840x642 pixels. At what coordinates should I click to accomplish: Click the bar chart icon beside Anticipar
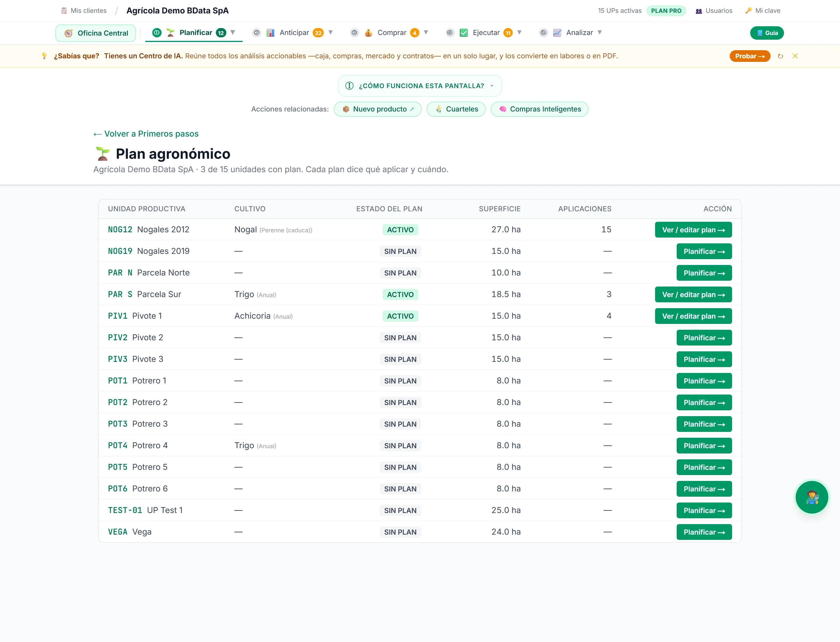pos(270,33)
